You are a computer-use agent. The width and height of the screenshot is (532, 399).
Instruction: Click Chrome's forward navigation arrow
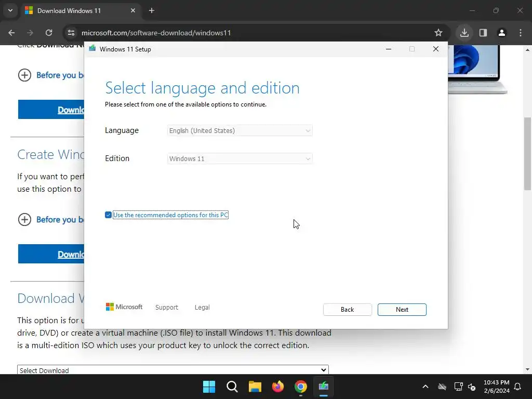(30, 33)
